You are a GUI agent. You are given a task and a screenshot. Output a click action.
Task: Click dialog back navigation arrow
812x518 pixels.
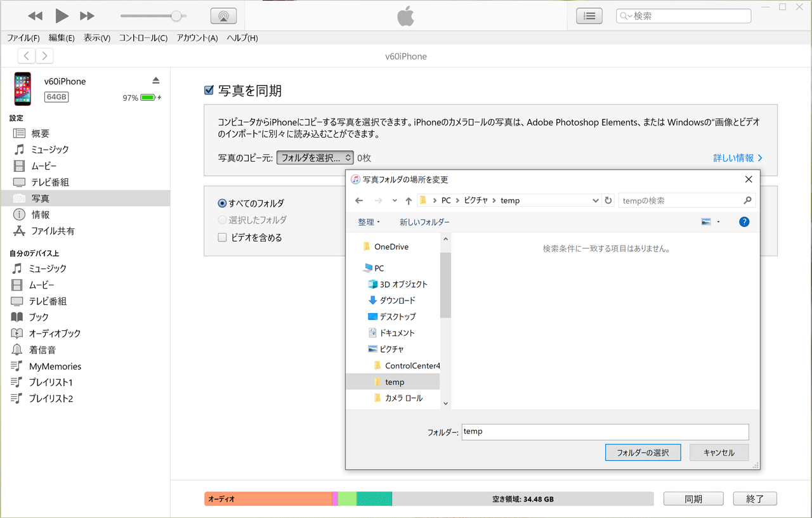359,200
